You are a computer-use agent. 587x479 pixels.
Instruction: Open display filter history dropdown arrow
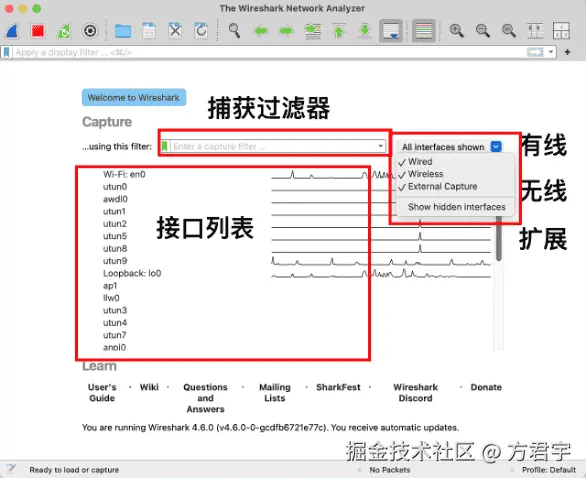(551, 52)
